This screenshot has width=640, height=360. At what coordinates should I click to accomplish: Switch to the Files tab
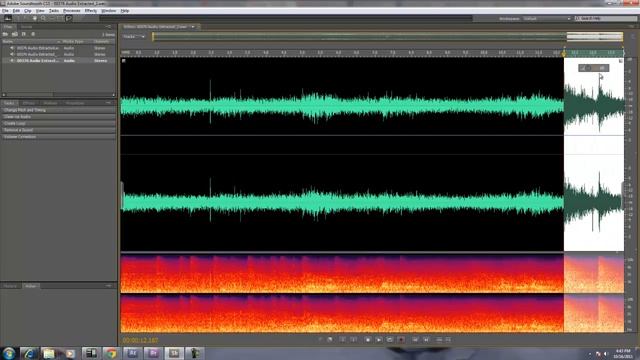[8, 27]
